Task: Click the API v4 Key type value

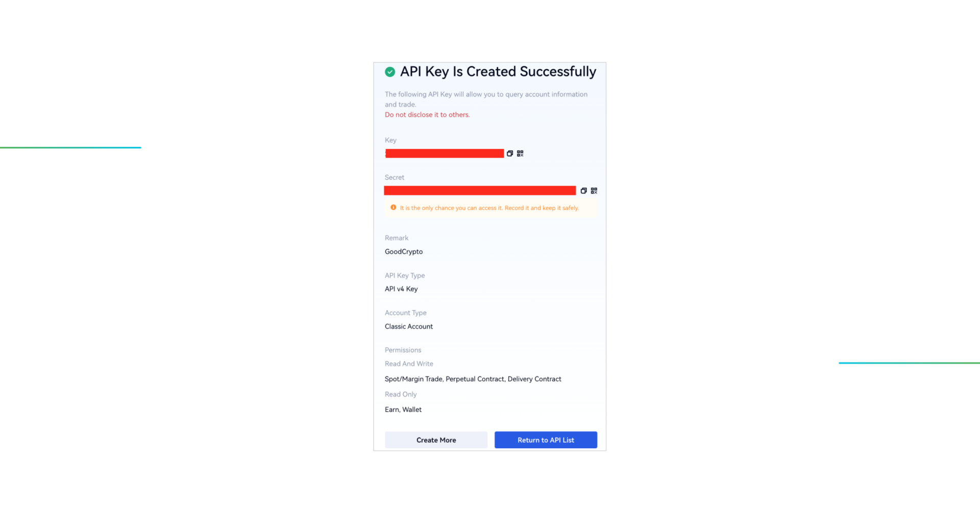Action: tap(401, 289)
